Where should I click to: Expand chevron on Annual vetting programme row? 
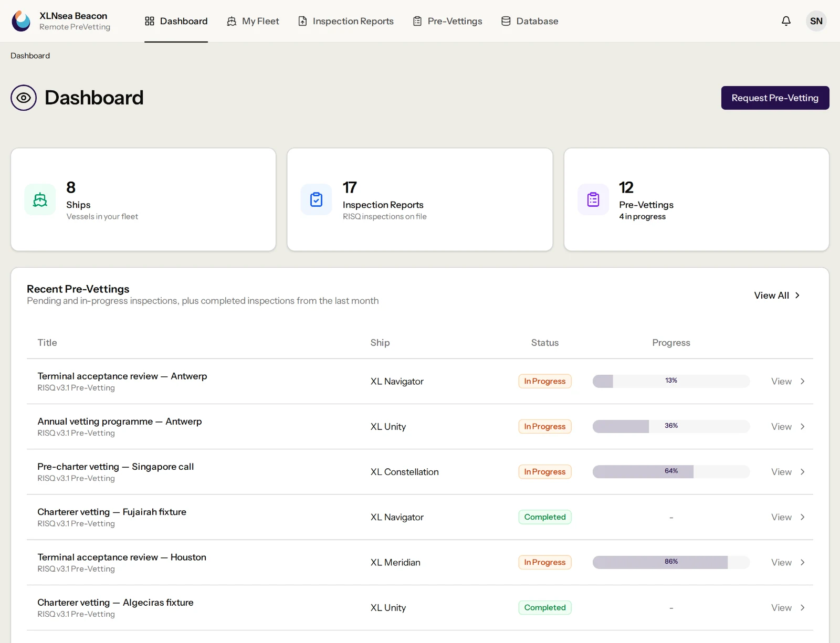(x=803, y=427)
